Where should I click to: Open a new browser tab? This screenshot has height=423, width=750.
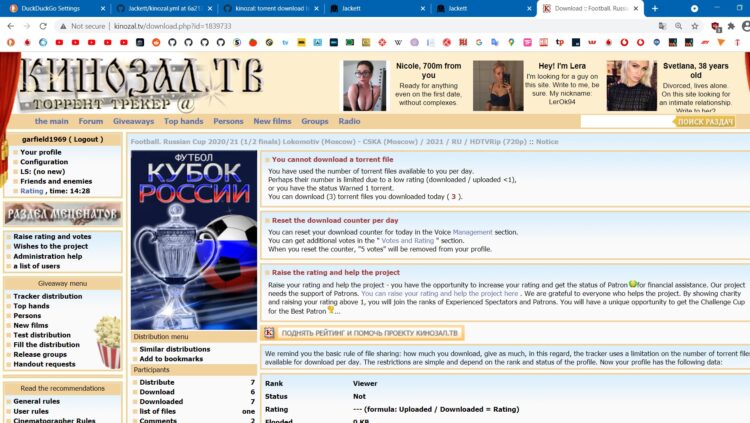(655, 9)
